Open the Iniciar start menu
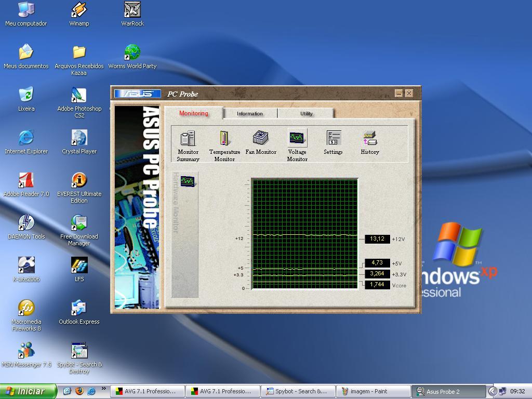Viewport: 532px width, 399px height. pos(29,391)
